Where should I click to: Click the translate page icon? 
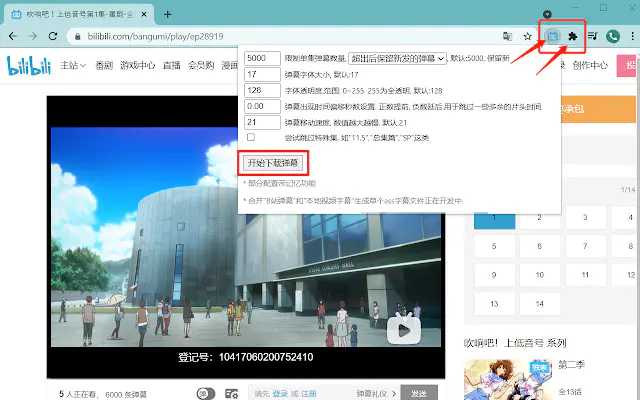(507, 35)
